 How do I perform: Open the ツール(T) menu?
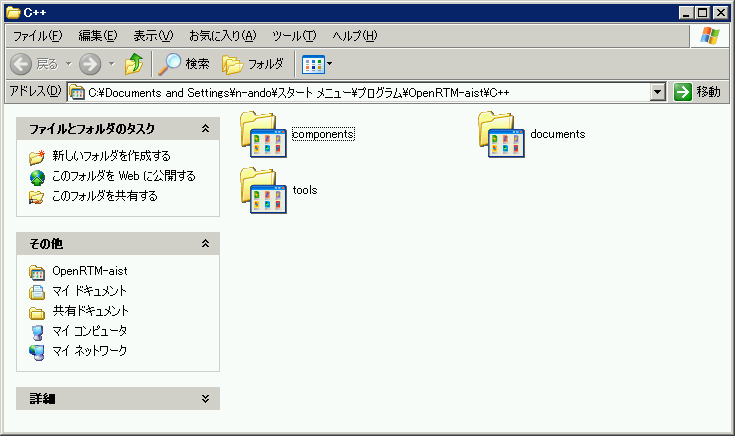click(x=294, y=36)
